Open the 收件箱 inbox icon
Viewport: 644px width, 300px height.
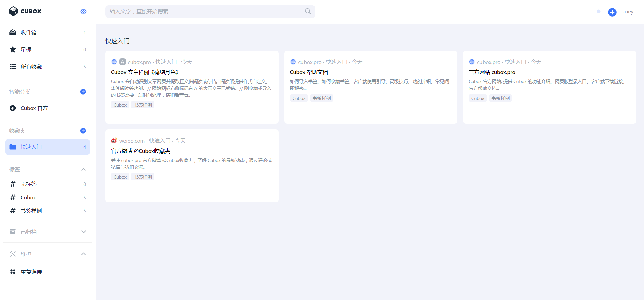click(x=13, y=32)
